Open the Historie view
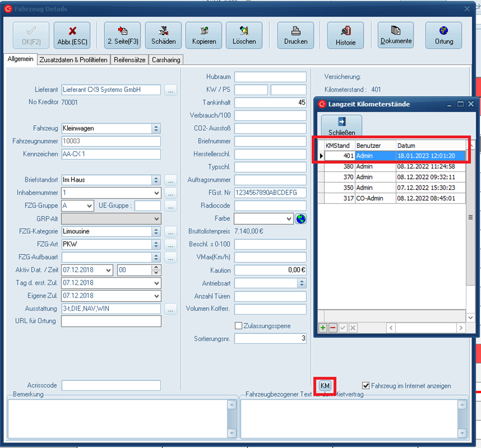 (346, 36)
